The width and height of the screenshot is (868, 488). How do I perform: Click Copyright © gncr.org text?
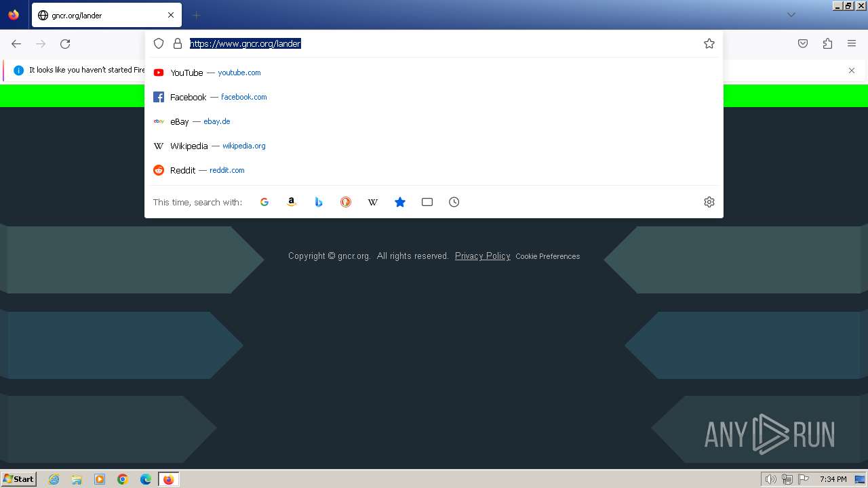click(329, 256)
